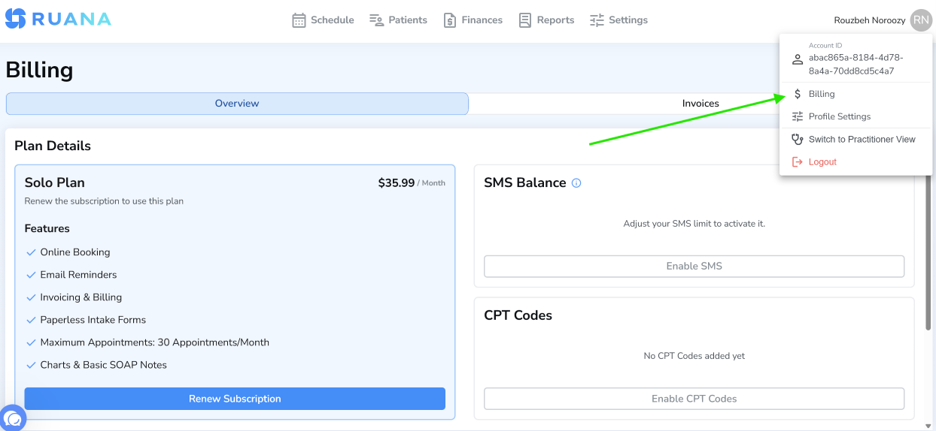Image resolution: width=936 pixels, height=431 pixels.
Task: Click the info icon beside SMS Balance
Action: (576, 183)
